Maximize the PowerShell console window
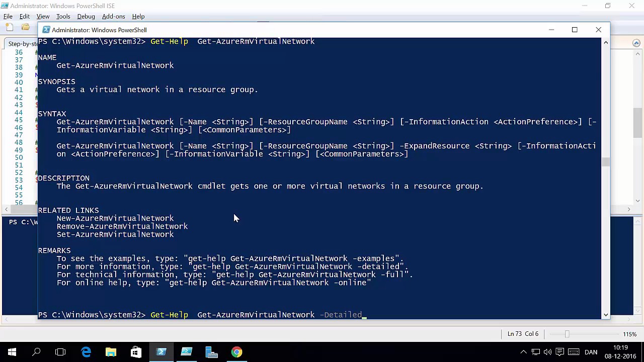Viewport: 644px width, 362px height. pyautogui.click(x=575, y=30)
